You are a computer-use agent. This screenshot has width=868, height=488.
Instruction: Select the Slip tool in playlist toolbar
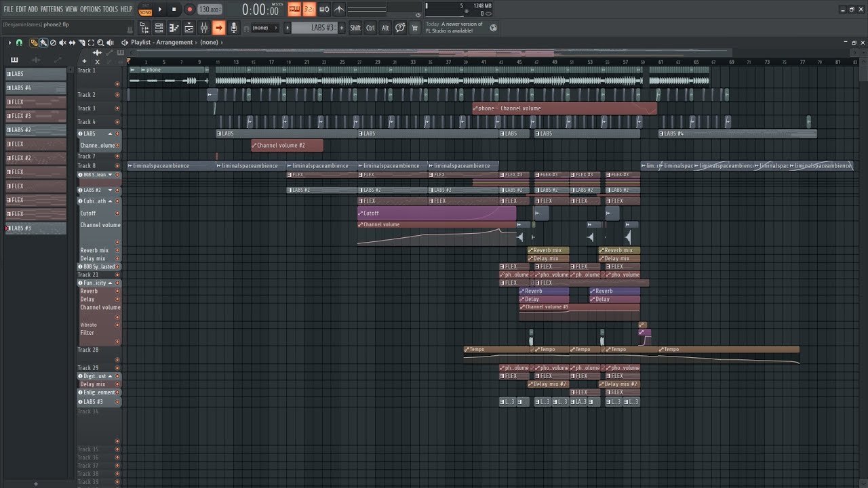tap(72, 43)
